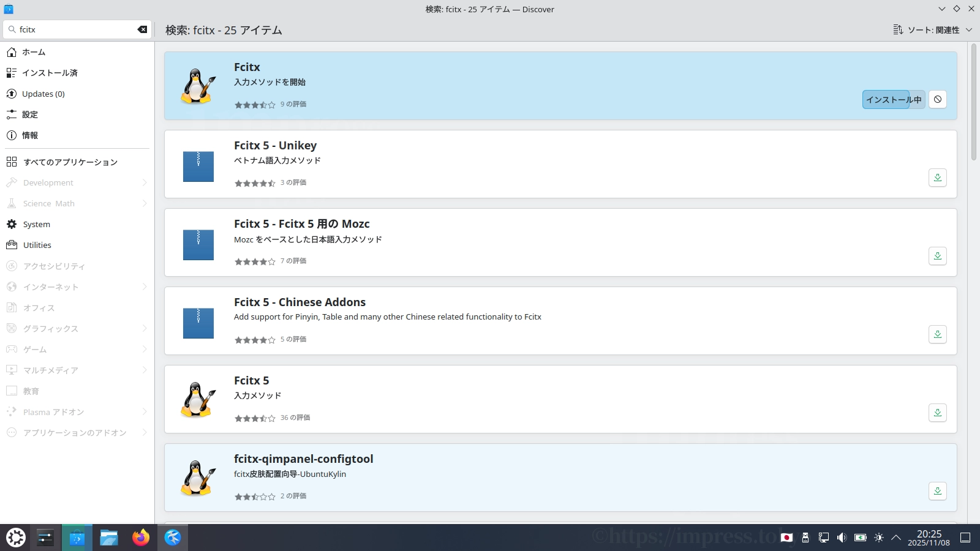Image resolution: width=980 pixels, height=551 pixels.
Task: Select the インターネット category
Action: coord(77,287)
